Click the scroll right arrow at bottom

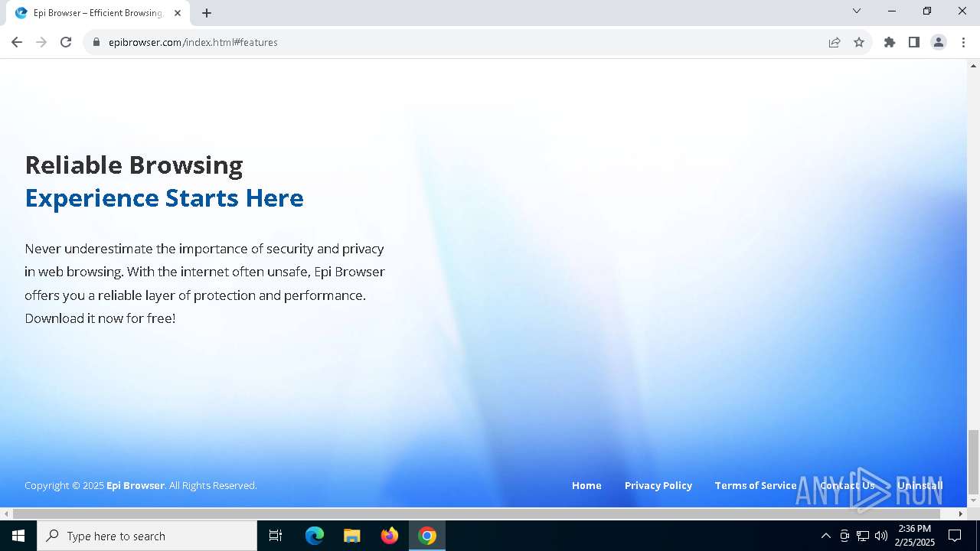961,514
